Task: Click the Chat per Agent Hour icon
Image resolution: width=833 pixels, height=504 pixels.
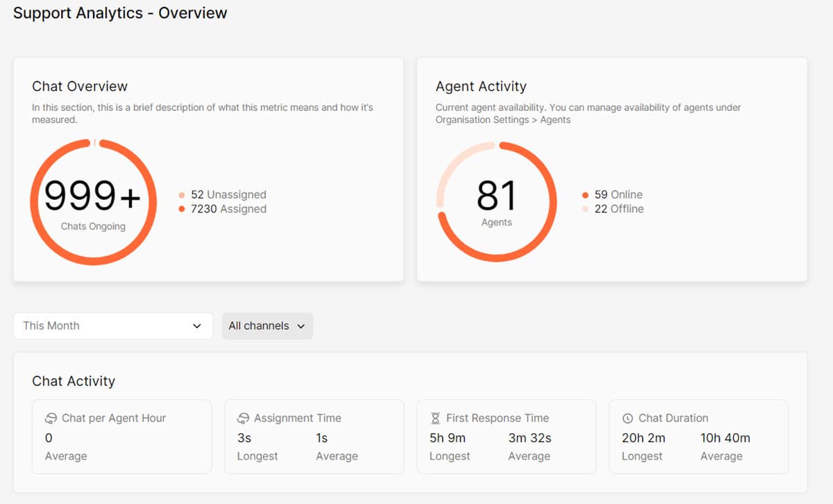Action: [x=51, y=419]
